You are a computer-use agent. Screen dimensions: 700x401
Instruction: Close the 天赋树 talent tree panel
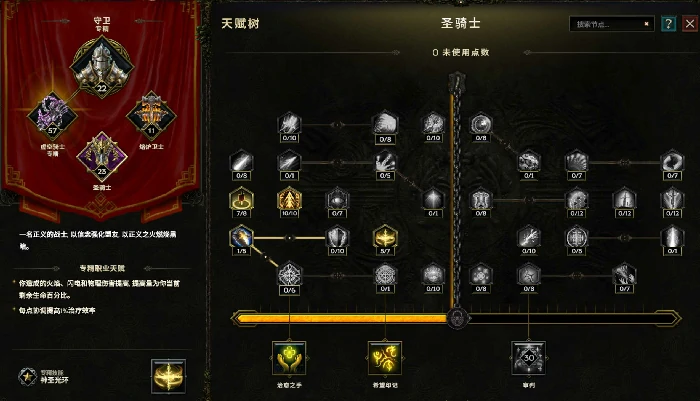coord(690,24)
